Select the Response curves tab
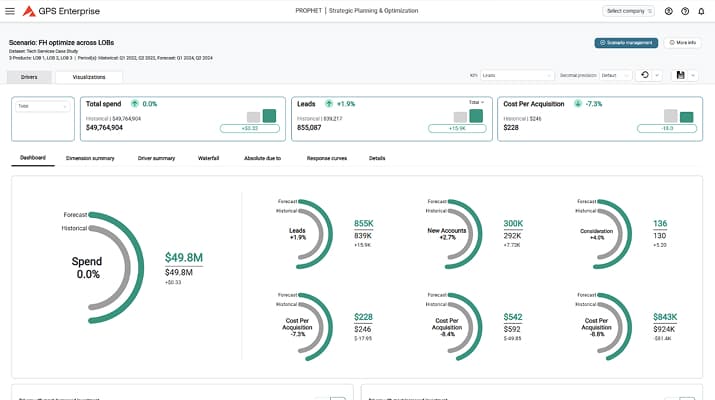 click(326, 158)
